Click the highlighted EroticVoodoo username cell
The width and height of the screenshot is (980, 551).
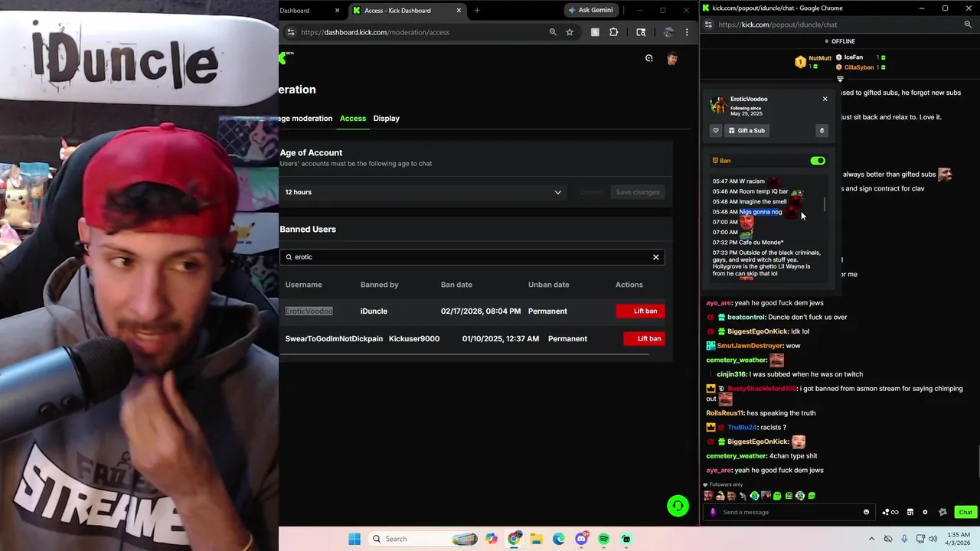tap(309, 311)
